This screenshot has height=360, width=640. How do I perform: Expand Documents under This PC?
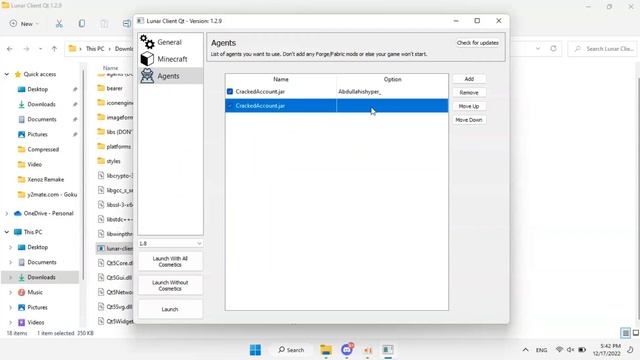pos(11,262)
